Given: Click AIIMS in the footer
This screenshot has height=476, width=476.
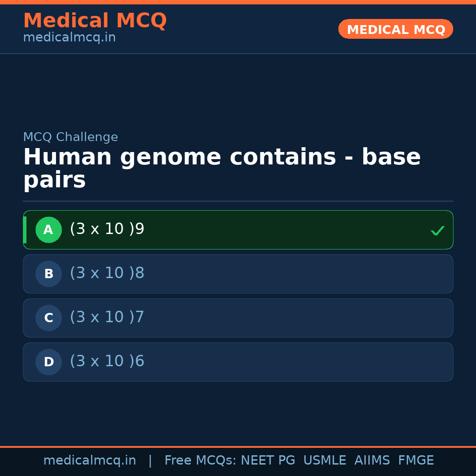Looking at the screenshot, I should pyautogui.click(x=372, y=461).
